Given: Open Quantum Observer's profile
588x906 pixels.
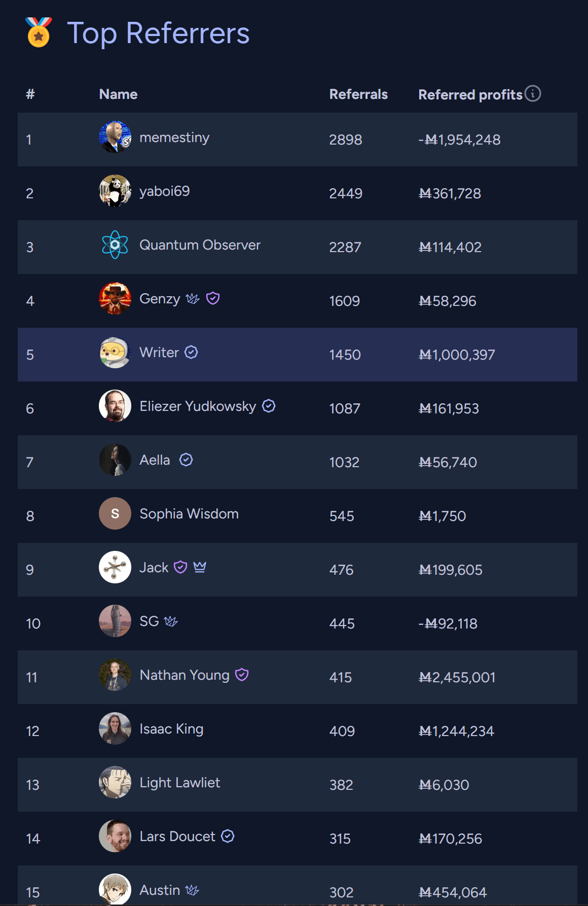Looking at the screenshot, I should click(x=200, y=245).
